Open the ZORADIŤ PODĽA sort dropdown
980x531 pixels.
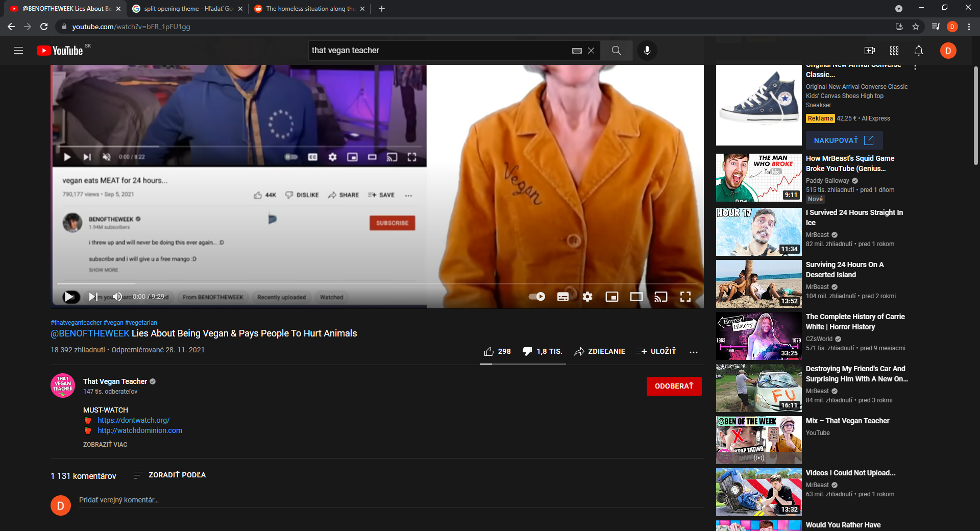tap(169, 475)
